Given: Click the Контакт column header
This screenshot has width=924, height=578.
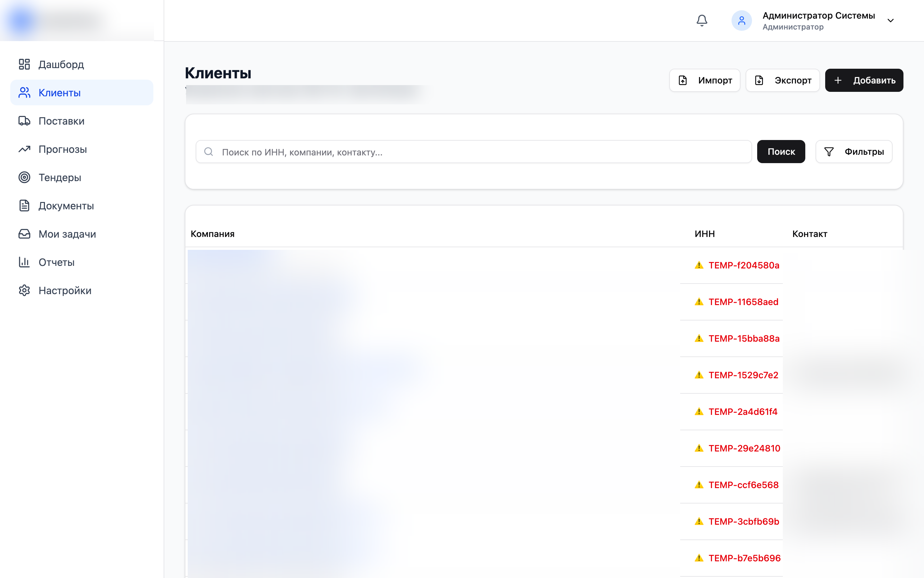Looking at the screenshot, I should tap(809, 234).
